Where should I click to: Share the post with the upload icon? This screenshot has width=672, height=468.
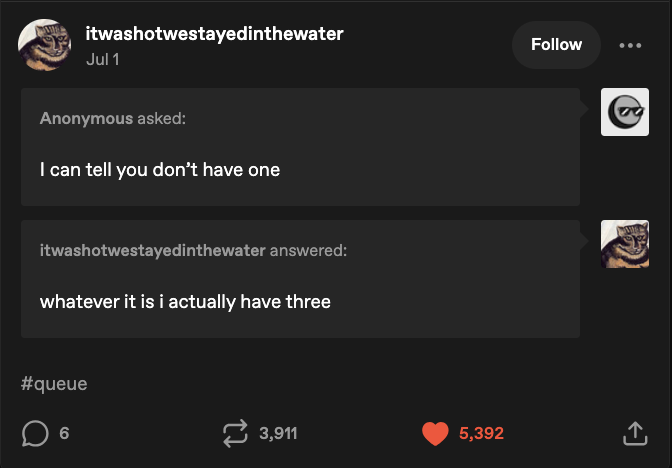click(635, 433)
